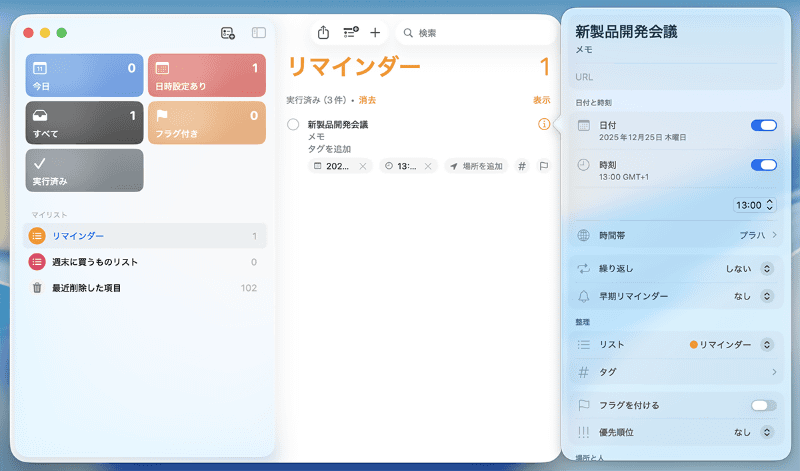
Task: Click the time text 13:00 GMT+1
Action: pos(623,177)
